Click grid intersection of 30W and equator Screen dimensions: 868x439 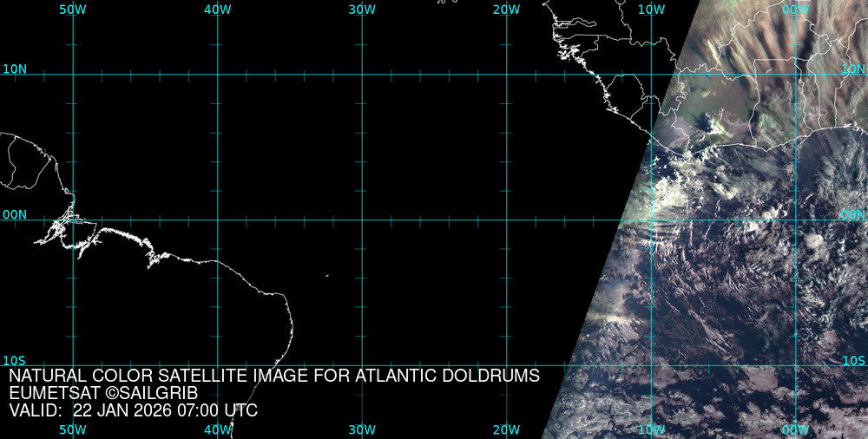click(362, 219)
